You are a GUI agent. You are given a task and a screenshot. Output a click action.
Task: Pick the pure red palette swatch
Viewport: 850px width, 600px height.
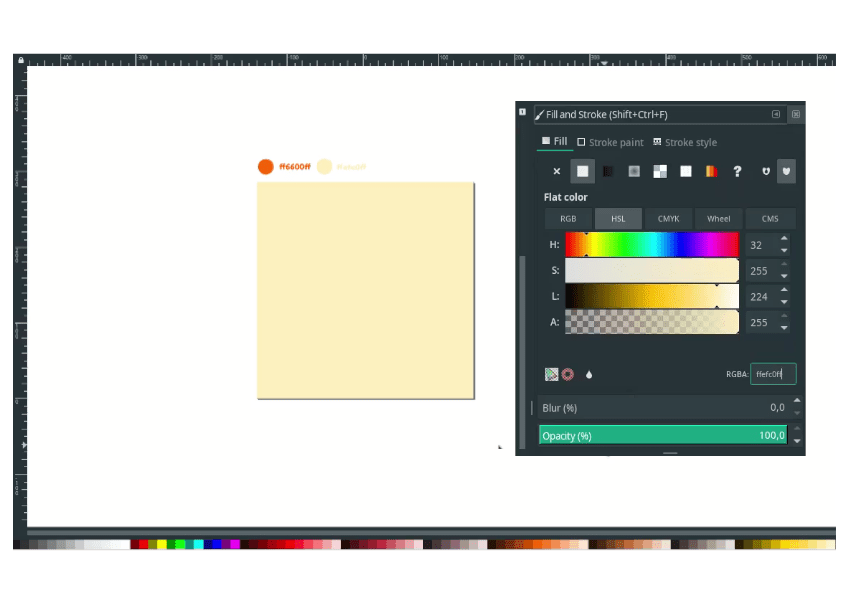144,544
